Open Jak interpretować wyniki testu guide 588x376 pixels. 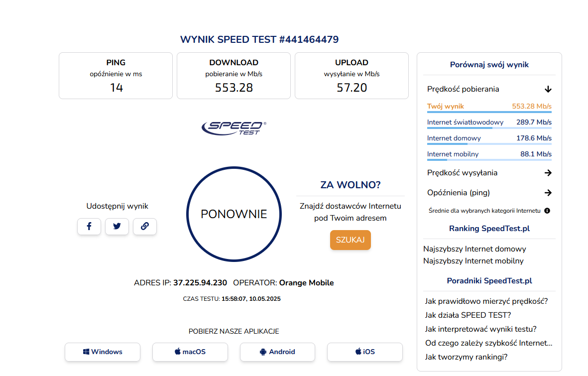tap(481, 329)
